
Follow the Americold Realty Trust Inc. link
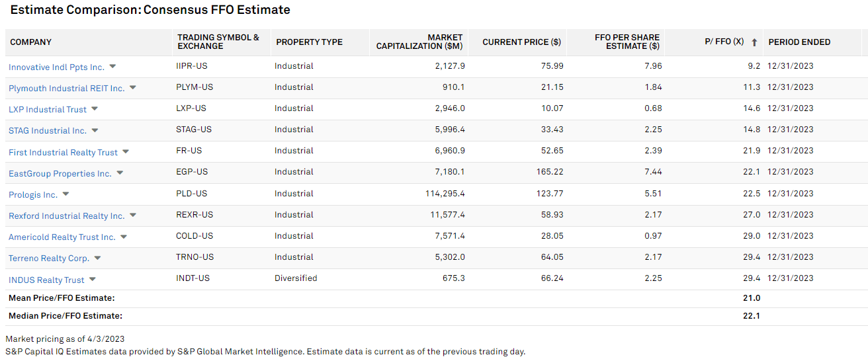pyautogui.click(x=62, y=237)
